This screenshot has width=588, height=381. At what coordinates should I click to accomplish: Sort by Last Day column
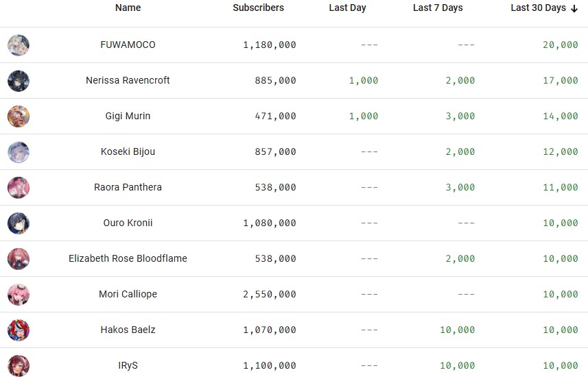click(x=347, y=8)
